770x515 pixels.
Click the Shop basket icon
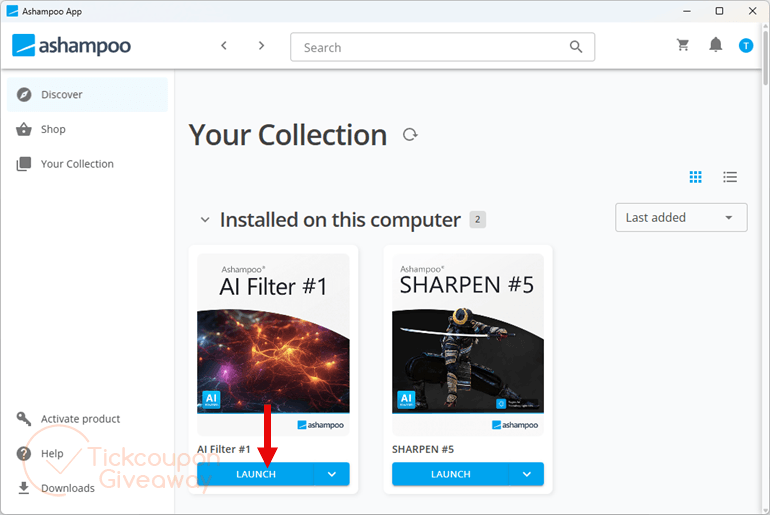point(24,129)
